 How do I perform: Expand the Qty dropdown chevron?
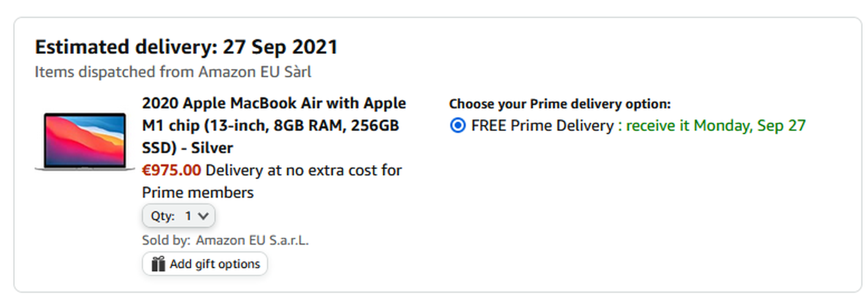coord(203,216)
